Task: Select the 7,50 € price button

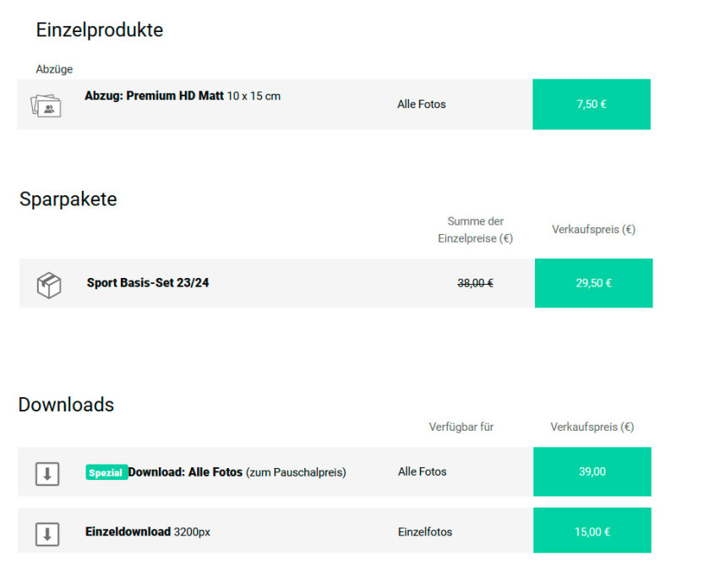Action: tap(592, 105)
